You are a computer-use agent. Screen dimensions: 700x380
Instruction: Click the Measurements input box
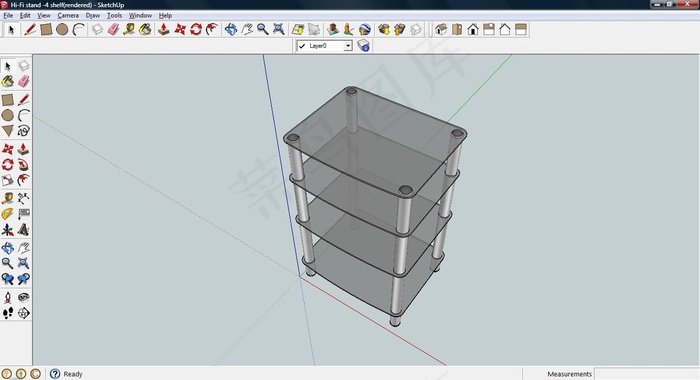tap(646, 374)
